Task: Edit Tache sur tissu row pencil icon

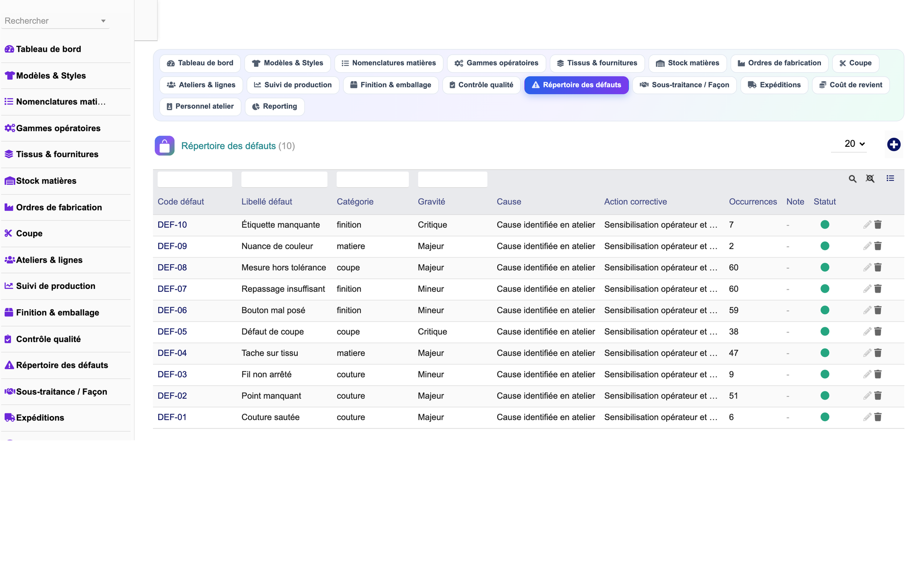Action: tap(867, 353)
